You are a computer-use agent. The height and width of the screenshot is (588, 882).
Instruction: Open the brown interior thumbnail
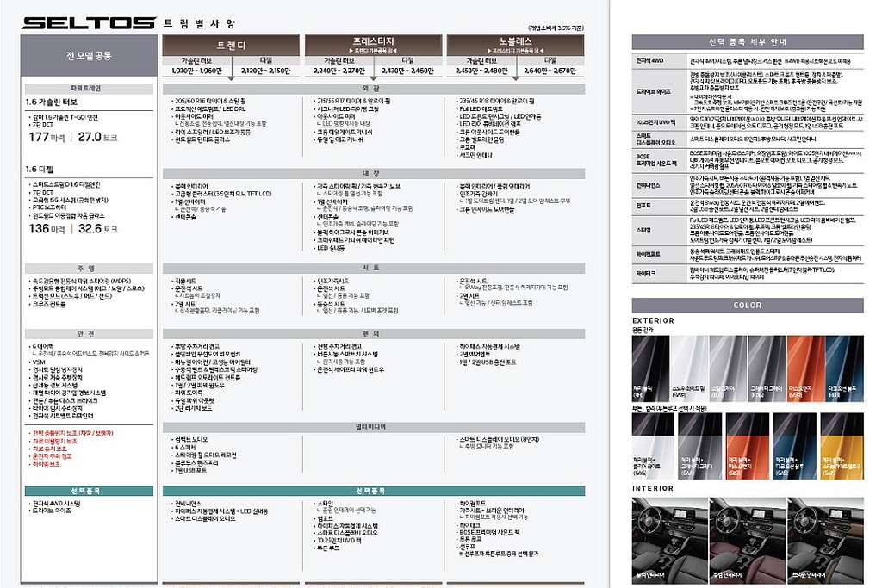click(x=825, y=539)
